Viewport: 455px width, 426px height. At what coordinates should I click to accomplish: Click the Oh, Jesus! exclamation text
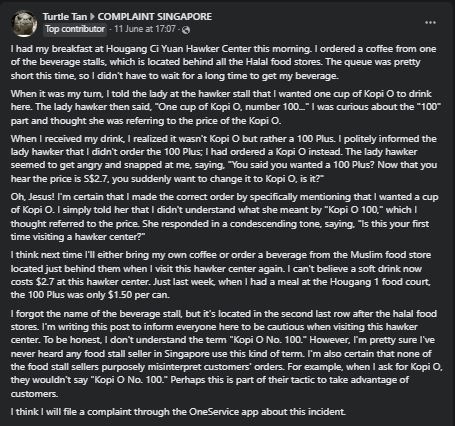(x=33, y=197)
